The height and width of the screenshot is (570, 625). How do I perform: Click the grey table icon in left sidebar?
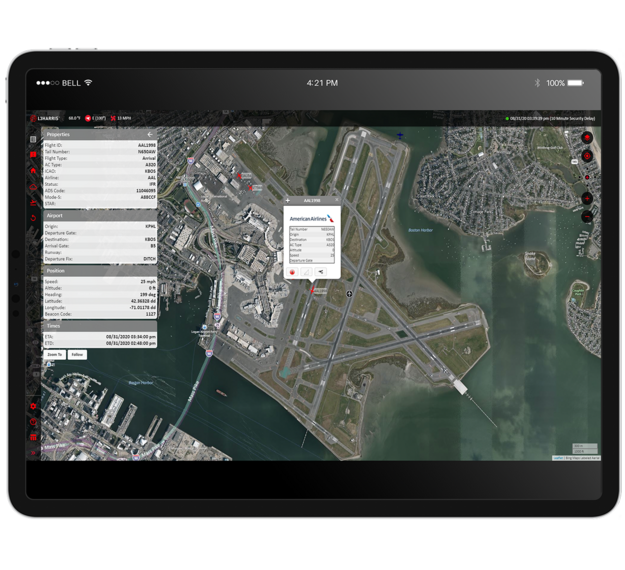pyautogui.click(x=33, y=139)
